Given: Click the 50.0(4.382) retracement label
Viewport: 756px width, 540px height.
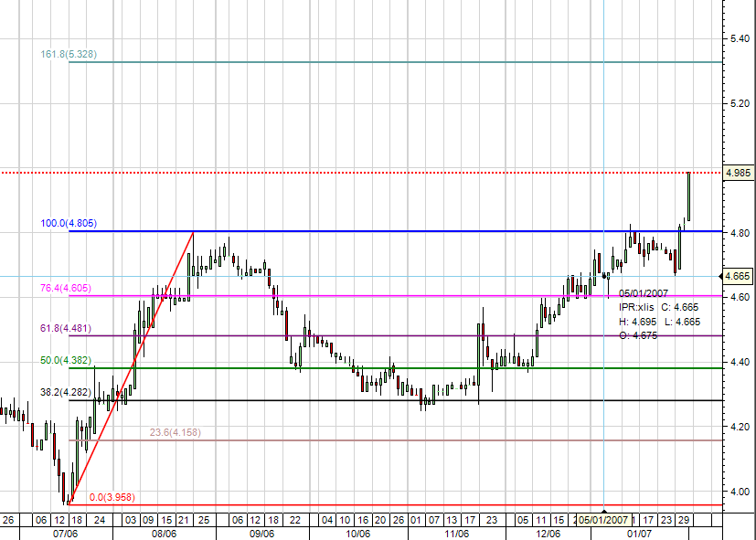Looking at the screenshot, I should pyautogui.click(x=66, y=360).
